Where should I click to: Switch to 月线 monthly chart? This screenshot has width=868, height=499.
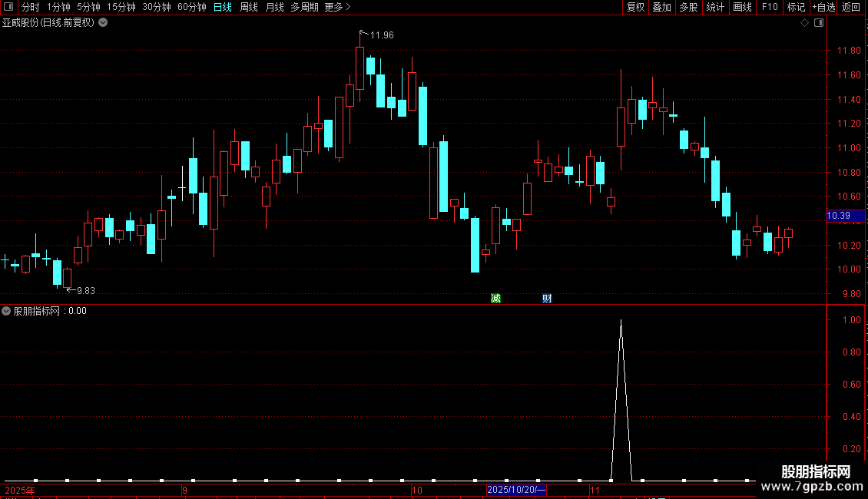274,7
